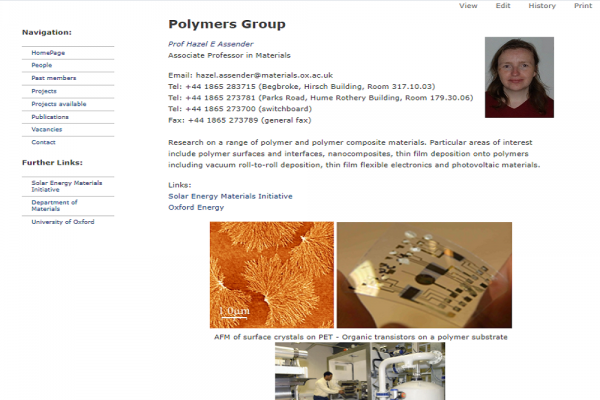Open the Past members link
Image resolution: width=600 pixels, height=400 pixels.
tap(54, 78)
